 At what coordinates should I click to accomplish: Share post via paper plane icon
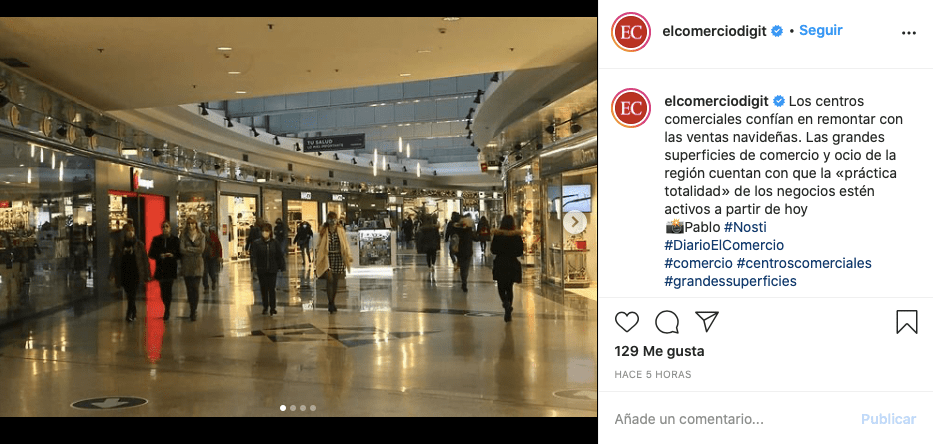707,322
